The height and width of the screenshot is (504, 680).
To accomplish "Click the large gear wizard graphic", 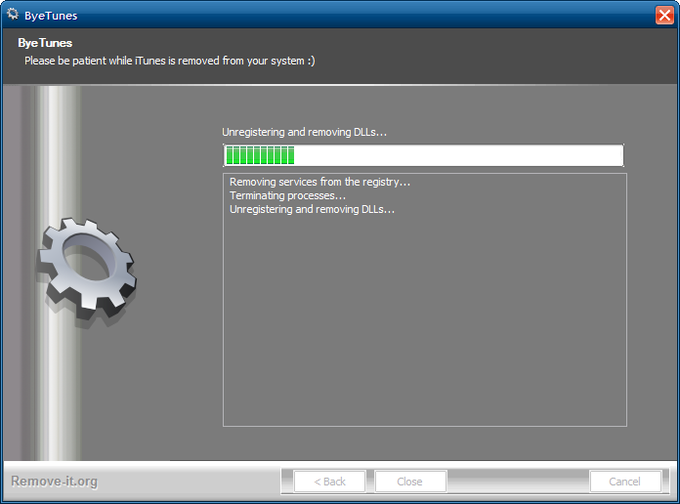I will coord(87,272).
